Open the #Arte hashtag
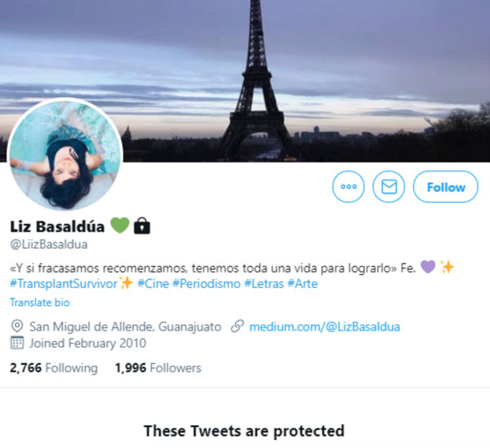490x448 pixels. point(302,284)
